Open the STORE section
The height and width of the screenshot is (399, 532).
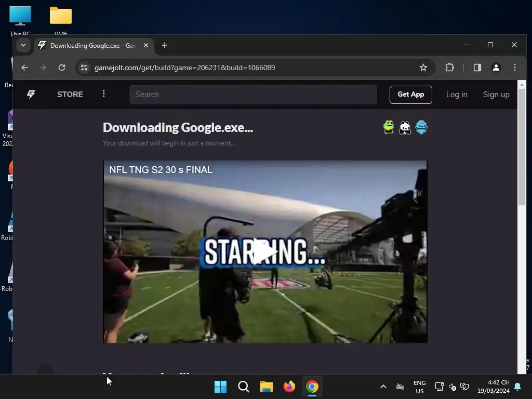pos(70,95)
